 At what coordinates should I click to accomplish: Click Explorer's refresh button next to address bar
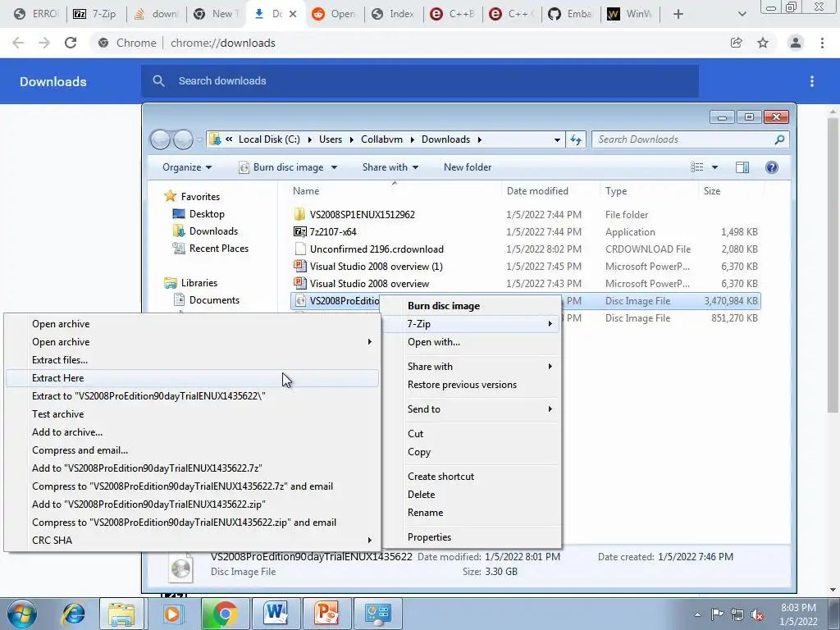coord(576,139)
